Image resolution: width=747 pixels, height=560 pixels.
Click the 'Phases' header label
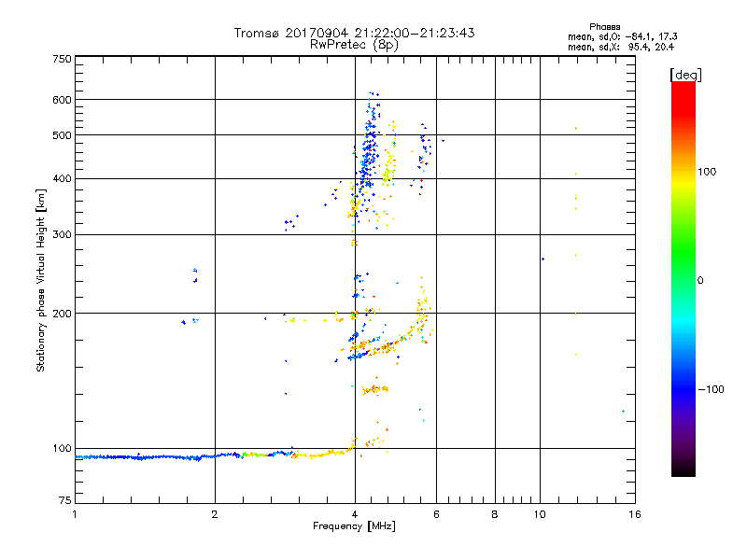pos(604,27)
